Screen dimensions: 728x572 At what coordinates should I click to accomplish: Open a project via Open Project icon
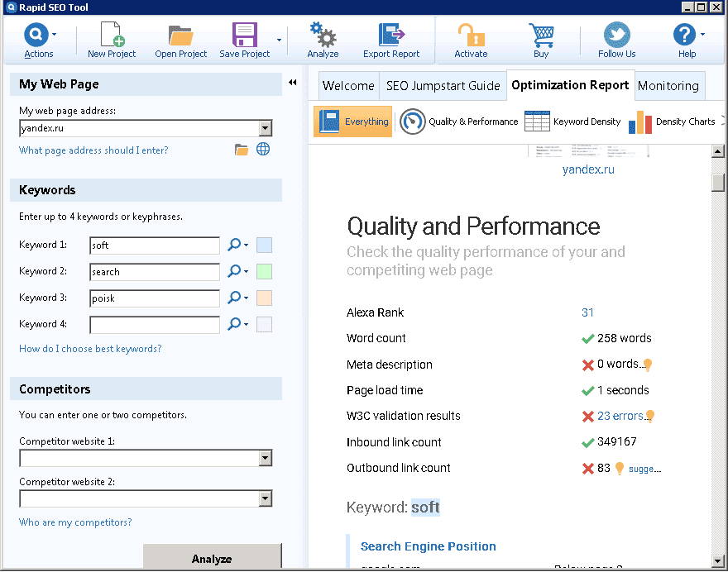(180, 36)
